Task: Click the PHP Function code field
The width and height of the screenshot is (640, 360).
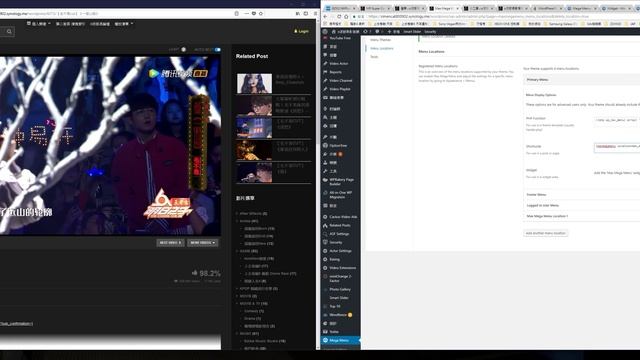Action: click(617, 120)
